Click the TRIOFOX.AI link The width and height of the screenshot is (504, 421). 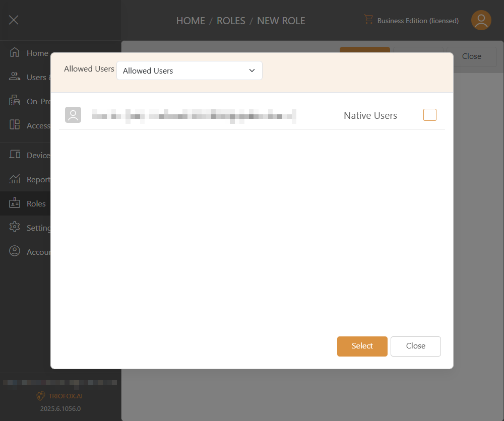pos(65,396)
